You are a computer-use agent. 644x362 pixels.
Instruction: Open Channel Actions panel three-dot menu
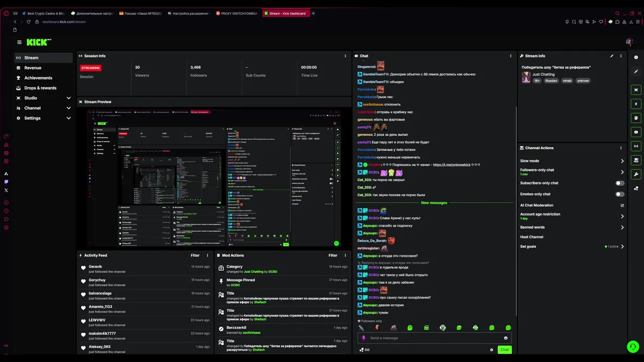point(621,148)
